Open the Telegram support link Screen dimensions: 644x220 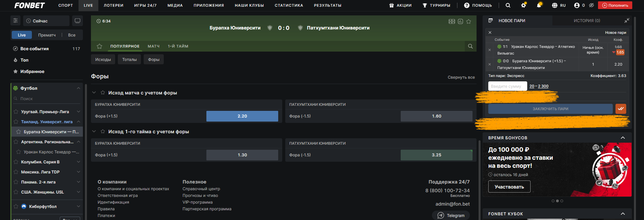point(451,215)
